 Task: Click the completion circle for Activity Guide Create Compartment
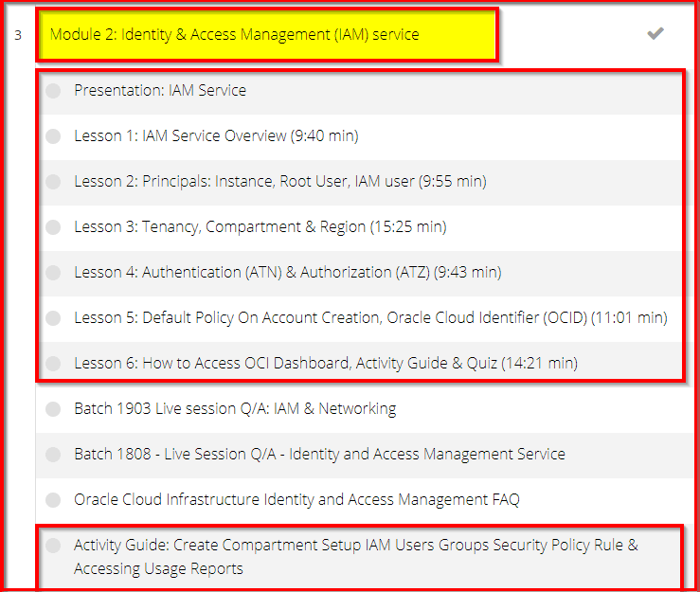click(x=53, y=546)
